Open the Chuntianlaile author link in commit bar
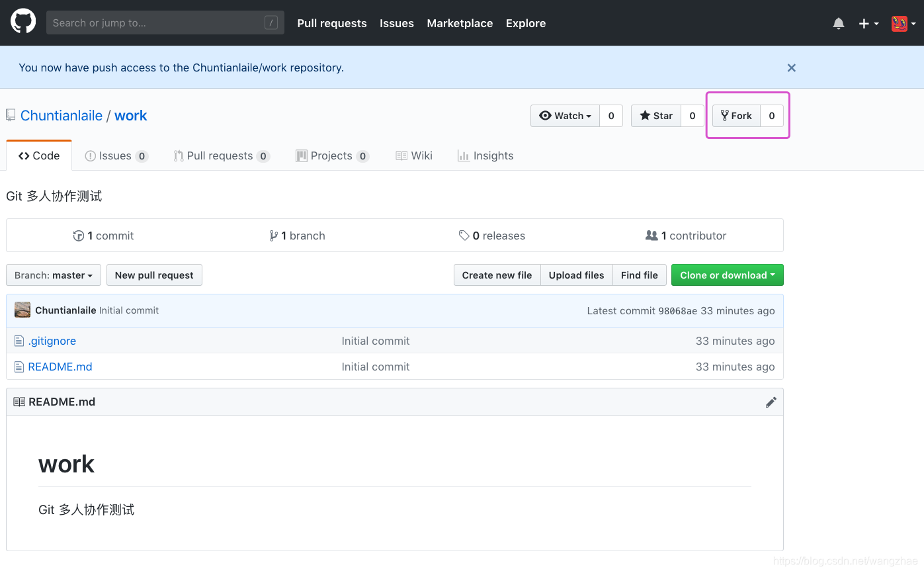This screenshot has width=924, height=573. [65, 310]
